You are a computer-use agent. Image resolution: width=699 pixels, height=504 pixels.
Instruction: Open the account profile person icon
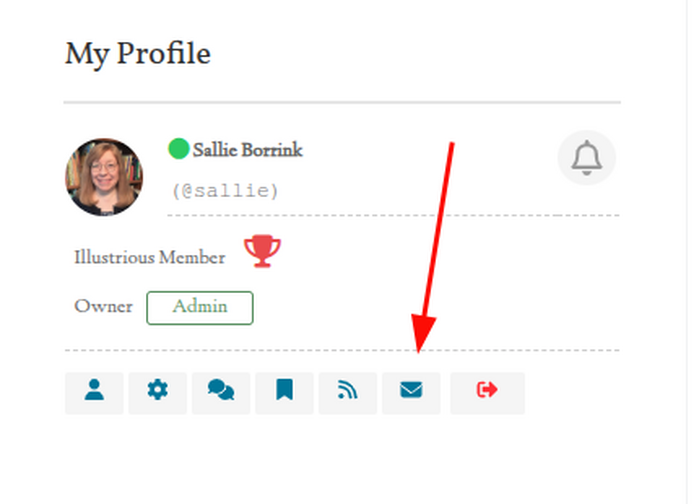94,392
